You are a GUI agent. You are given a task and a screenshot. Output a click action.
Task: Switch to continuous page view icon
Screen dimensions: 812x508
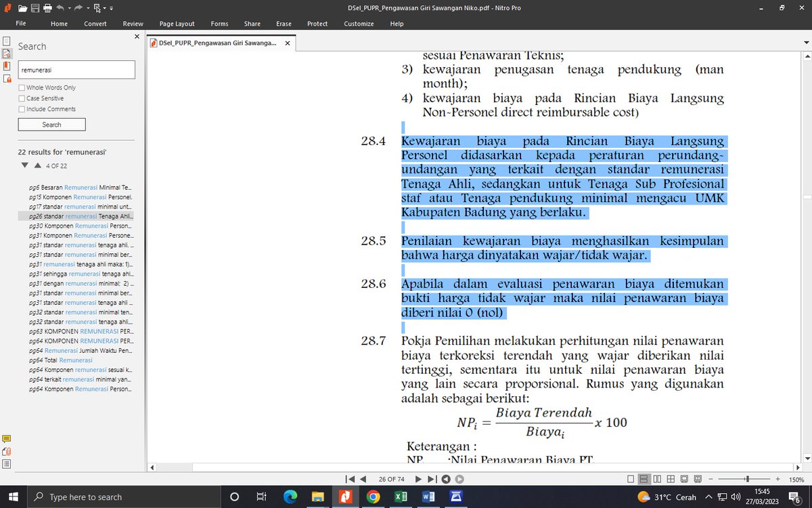[x=644, y=479]
